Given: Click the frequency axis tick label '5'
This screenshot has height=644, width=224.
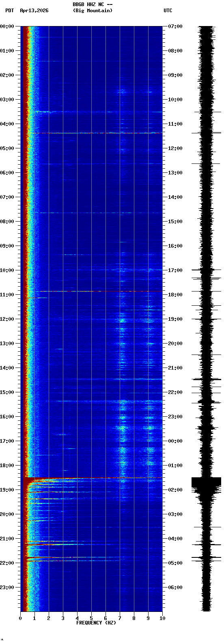Looking at the screenshot, I should (x=91, y=618).
